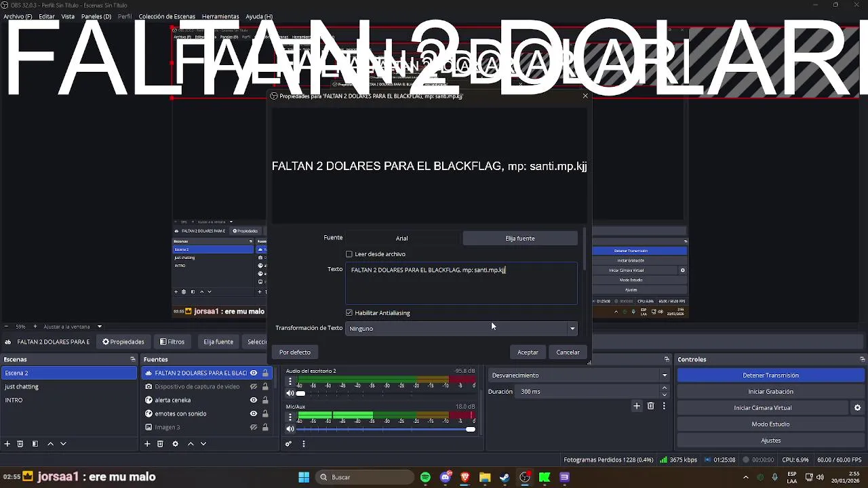Open scene filters icon in Escenas

[x=35, y=444]
